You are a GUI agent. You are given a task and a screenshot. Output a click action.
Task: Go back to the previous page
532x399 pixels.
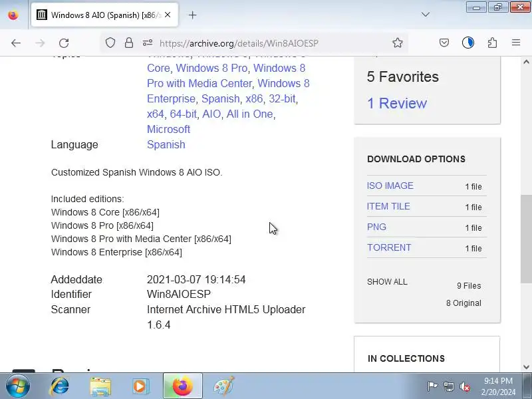tap(16, 43)
